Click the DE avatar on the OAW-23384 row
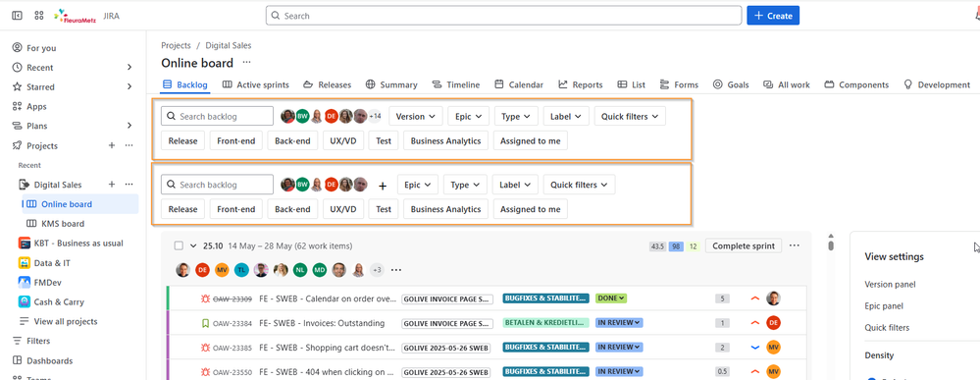The image size is (980, 380). click(x=774, y=323)
